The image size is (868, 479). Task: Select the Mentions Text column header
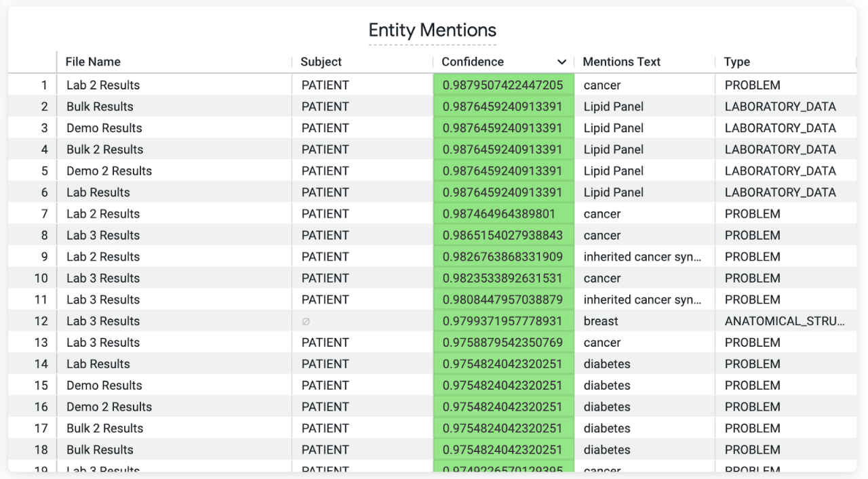621,62
